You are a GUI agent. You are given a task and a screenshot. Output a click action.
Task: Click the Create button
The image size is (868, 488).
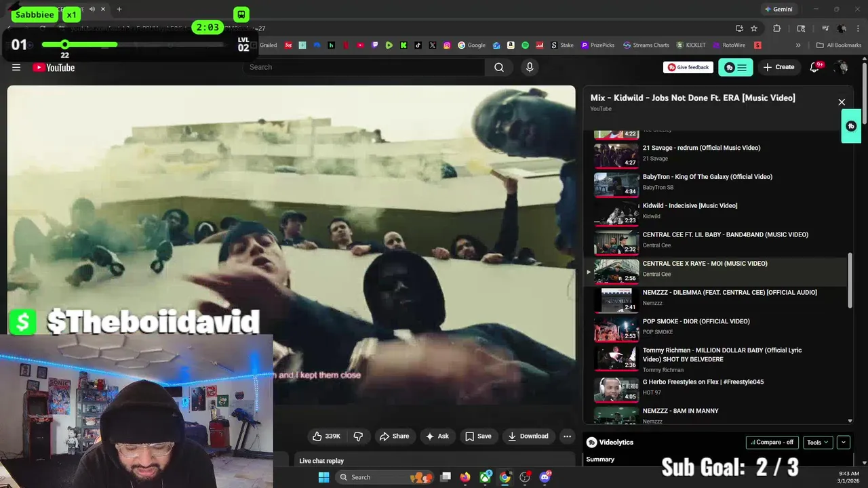778,67
